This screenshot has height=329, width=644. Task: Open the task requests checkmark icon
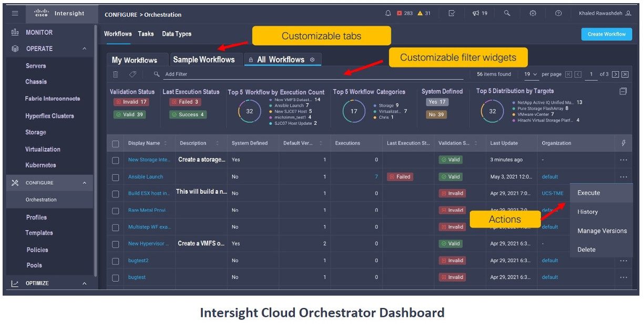tap(452, 14)
